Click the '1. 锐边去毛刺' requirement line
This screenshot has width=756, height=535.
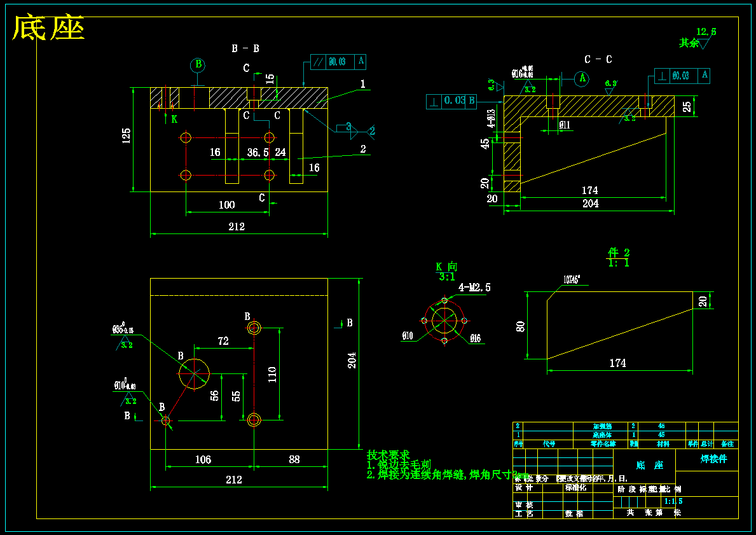pos(399,465)
